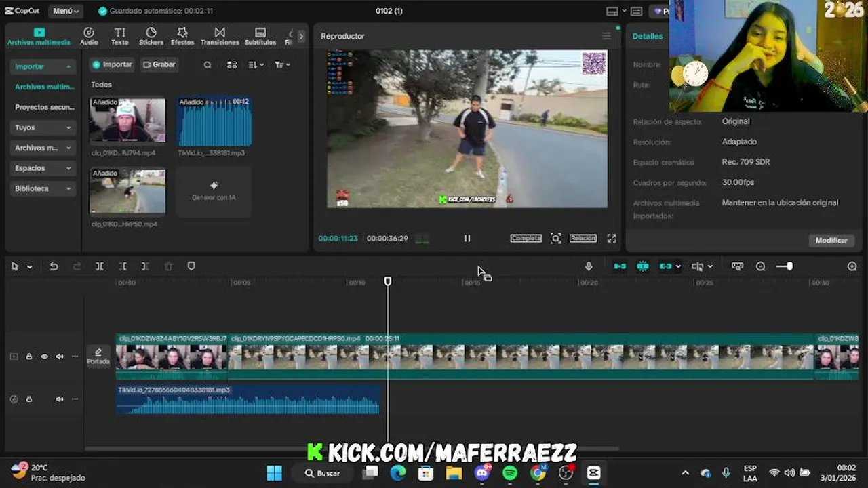
Task: Open the Reproductor panel menu
Action: click(x=607, y=36)
